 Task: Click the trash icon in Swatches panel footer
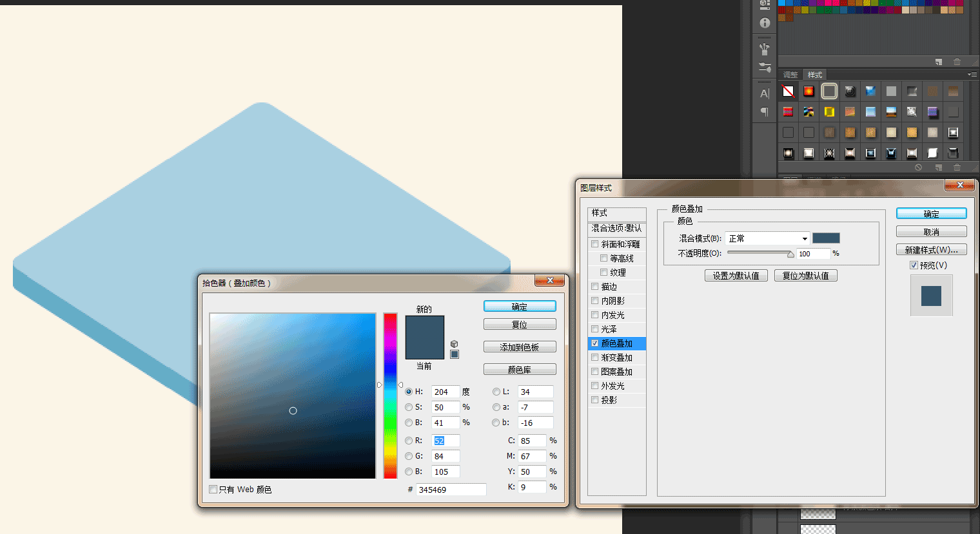coord(957,62)
